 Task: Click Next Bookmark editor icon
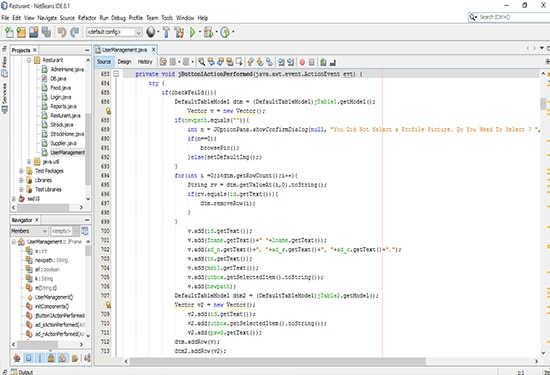(x=260, y=62)
